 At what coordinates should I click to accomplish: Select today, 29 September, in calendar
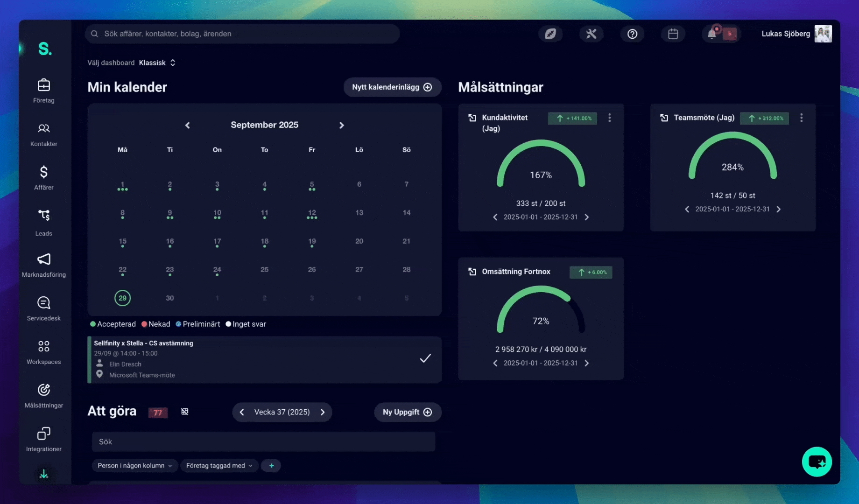coord(122,298)
